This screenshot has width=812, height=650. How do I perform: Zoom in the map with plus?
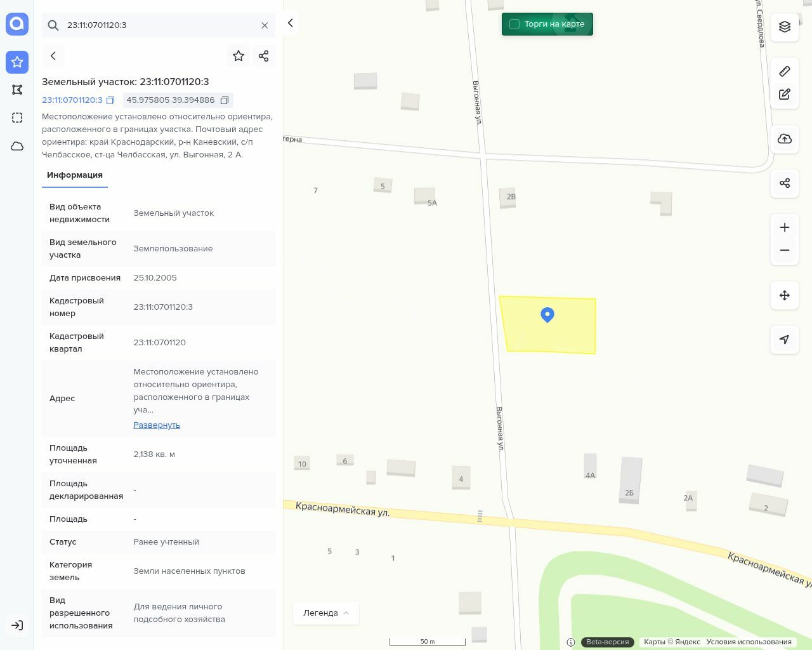[785, 227]
